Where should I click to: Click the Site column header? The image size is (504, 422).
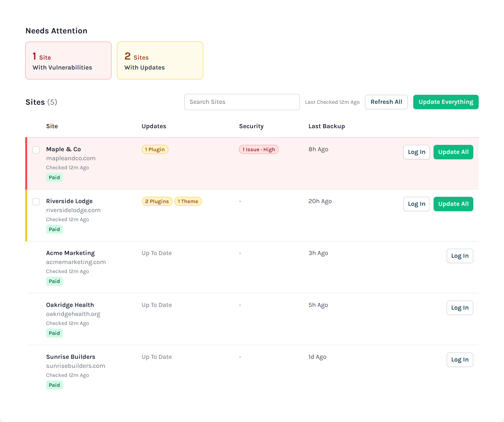tap(52, 126)
